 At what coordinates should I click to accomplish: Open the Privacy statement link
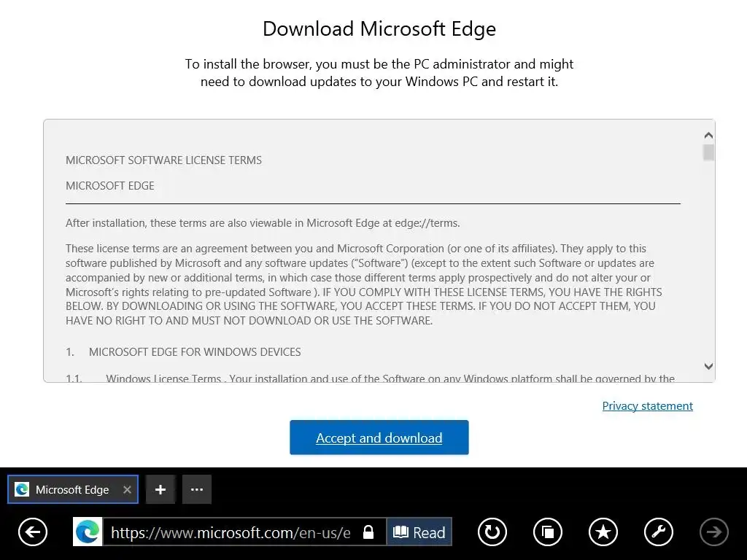coord(648,405)
